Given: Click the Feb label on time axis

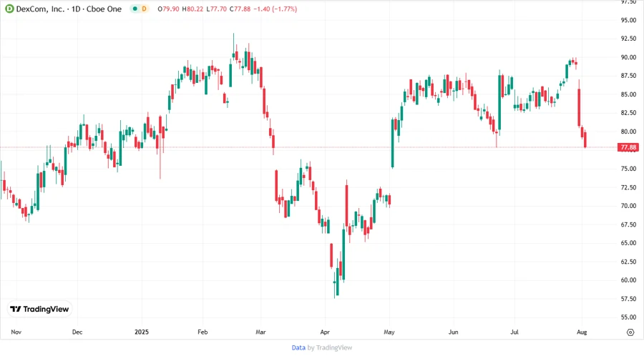Looking at the screenshot, I should [x=203, y=332].
